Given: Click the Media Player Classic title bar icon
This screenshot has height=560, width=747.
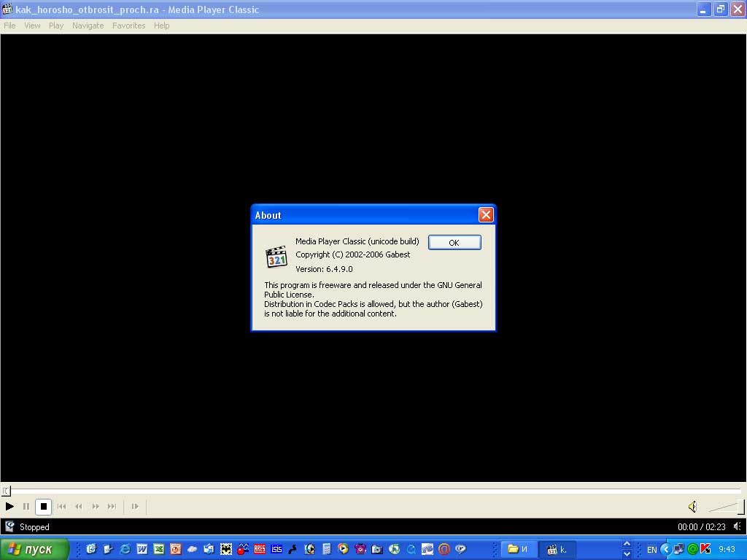Looking at the screenshot, I should [7, 9].
